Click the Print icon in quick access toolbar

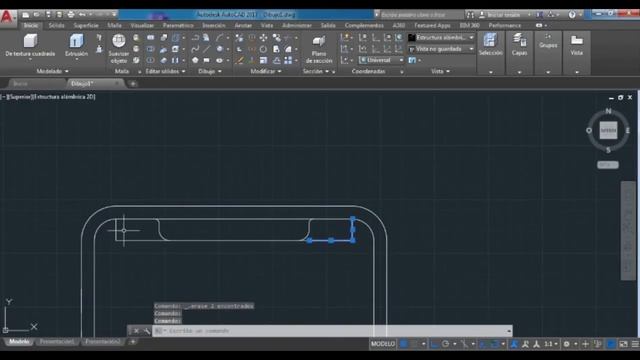click(71, 15)
